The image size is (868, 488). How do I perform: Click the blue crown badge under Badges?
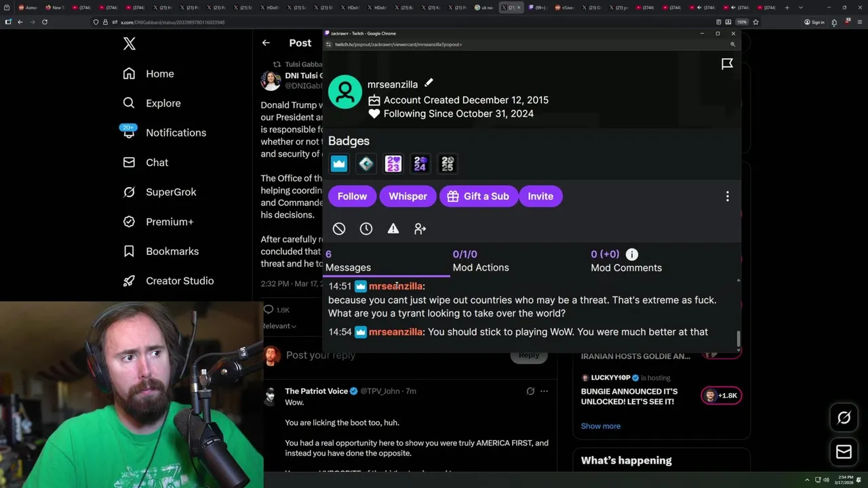(x=339, y=163)
